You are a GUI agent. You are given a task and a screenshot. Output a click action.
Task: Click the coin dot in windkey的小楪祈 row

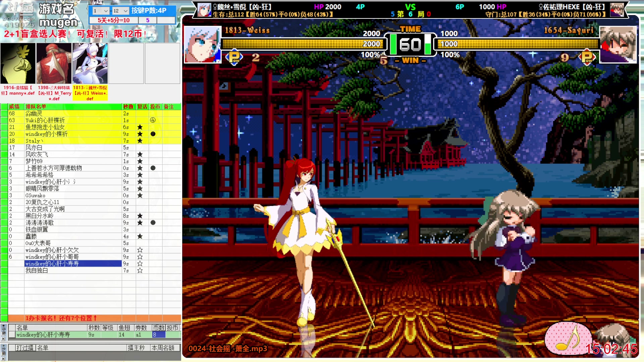[x=153, y=134]
